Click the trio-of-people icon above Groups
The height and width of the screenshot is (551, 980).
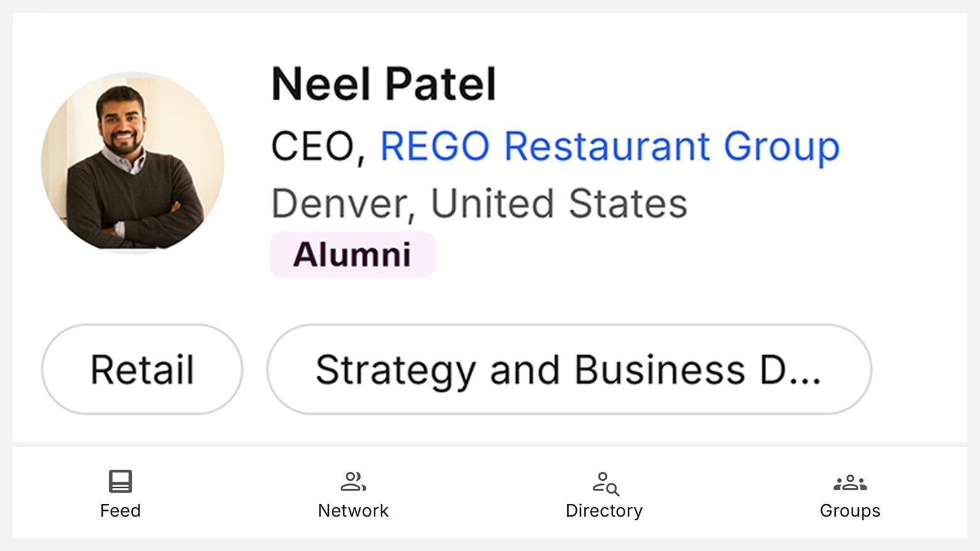[x=849, y=483]
